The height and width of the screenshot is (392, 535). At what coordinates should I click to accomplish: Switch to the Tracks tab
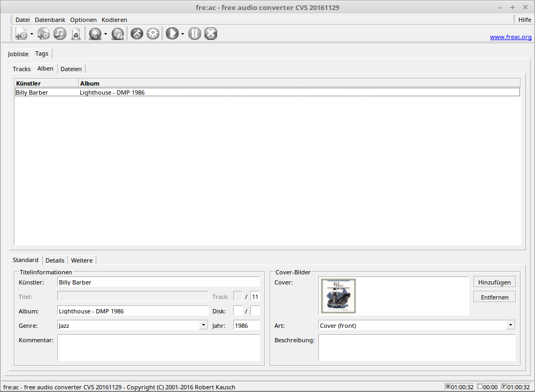(22, 69)
